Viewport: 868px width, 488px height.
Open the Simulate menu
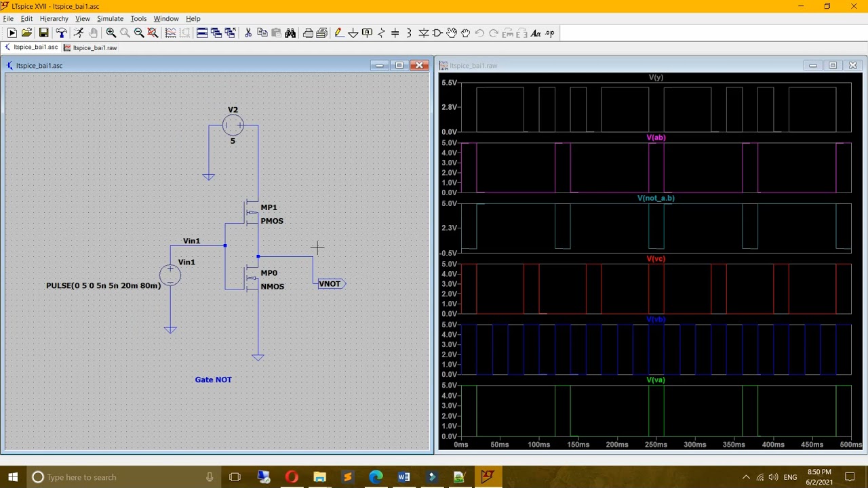(110, 19)
